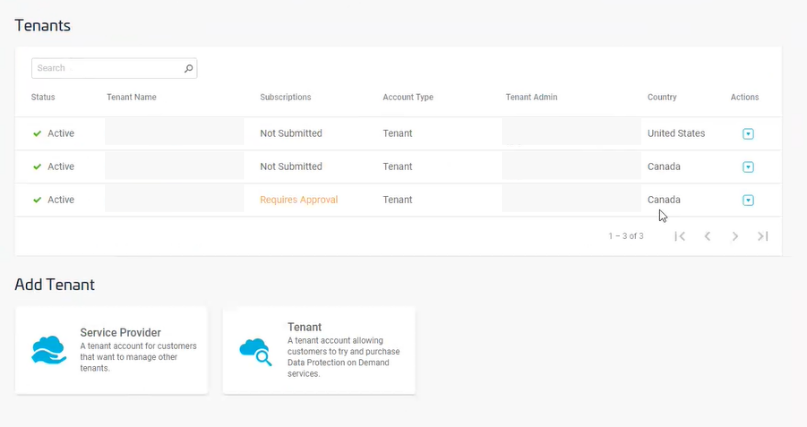The width and height of the screenshot is (807, 427).
Task: Open Actions dropdown for Requires Approval tenant
Action: (x=748, y=200)
